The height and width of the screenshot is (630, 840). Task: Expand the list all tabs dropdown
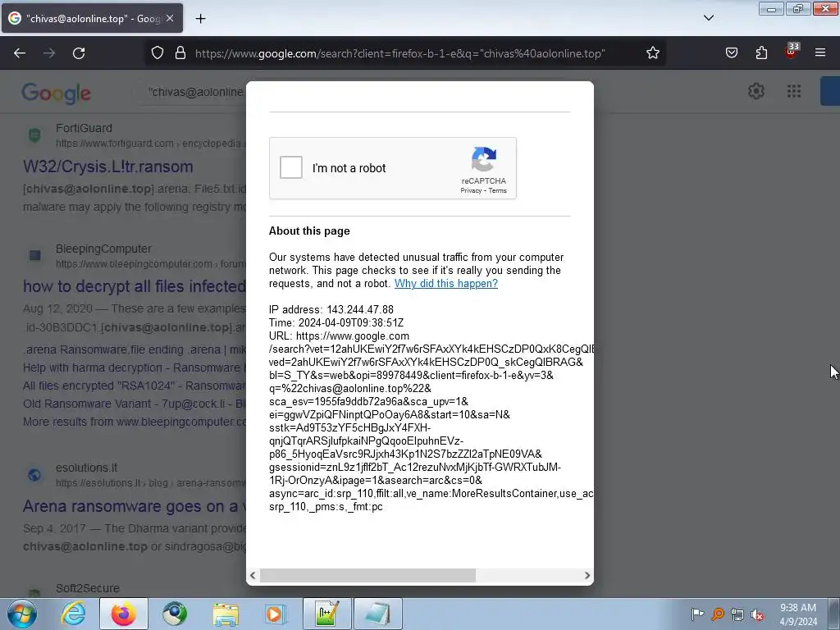tap(709, 18)
